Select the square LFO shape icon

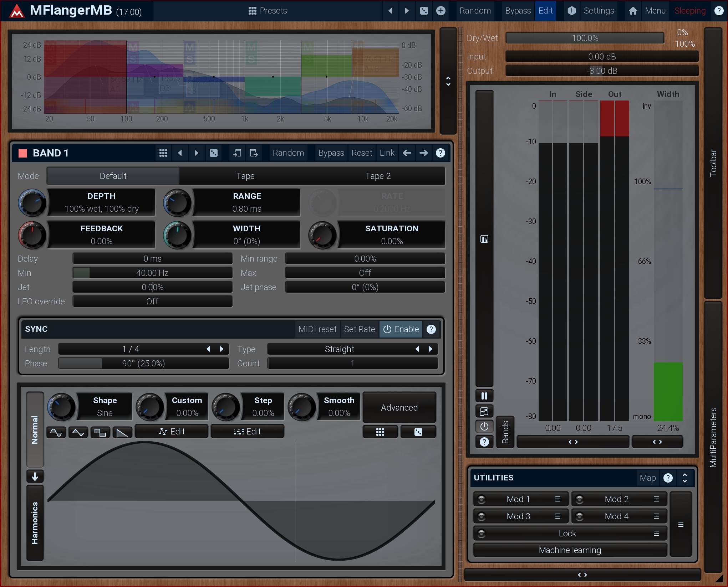tap(100, 432)
